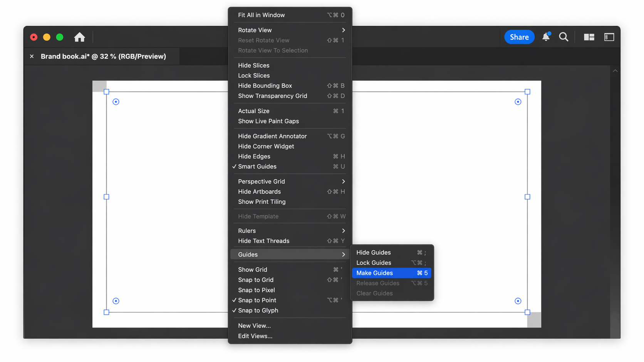The image size is (644, 362).
Task: Click the Share button
Action: [519, 37]
